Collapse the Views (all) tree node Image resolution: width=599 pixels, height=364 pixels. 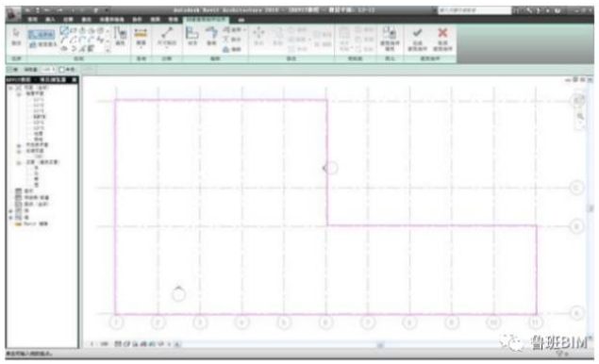[11, 88]
